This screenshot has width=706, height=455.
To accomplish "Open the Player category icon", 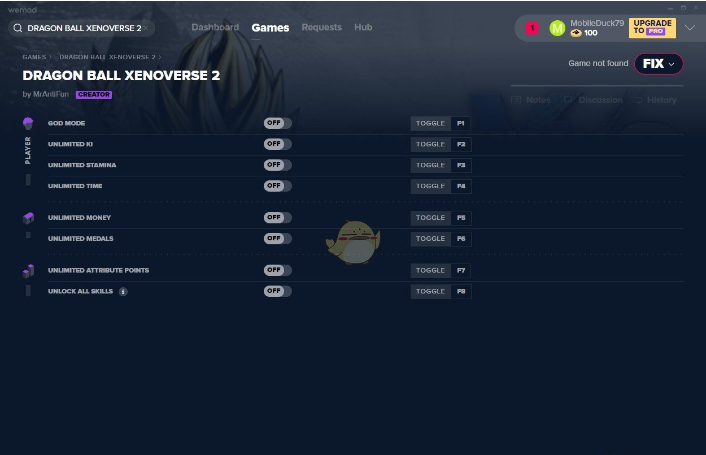I will [x=28, y=123].
